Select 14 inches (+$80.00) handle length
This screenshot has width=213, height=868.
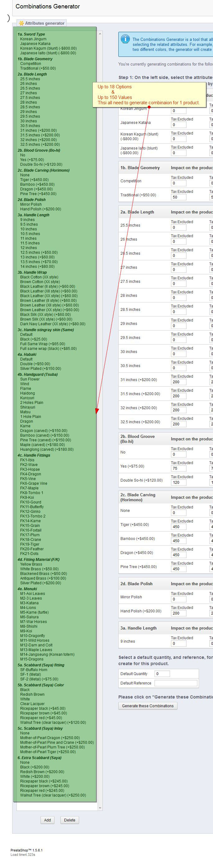[x=37, y=267]
